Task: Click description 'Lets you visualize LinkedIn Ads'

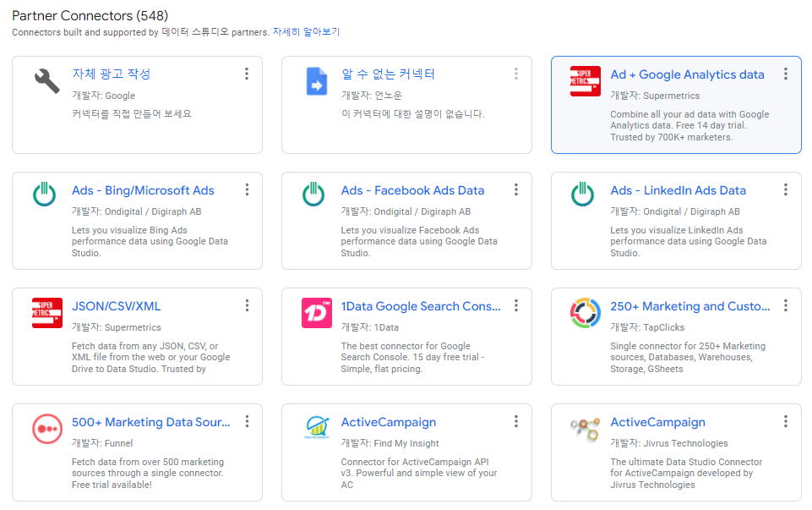Action: pyautogui.click(x=689, y=242)
